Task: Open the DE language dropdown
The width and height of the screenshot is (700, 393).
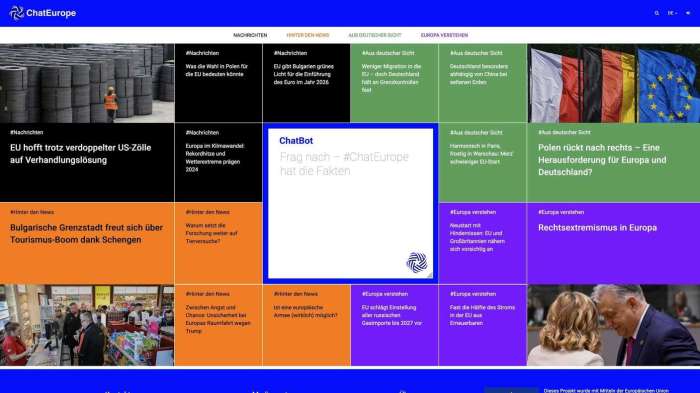Action: coord(672,13)
